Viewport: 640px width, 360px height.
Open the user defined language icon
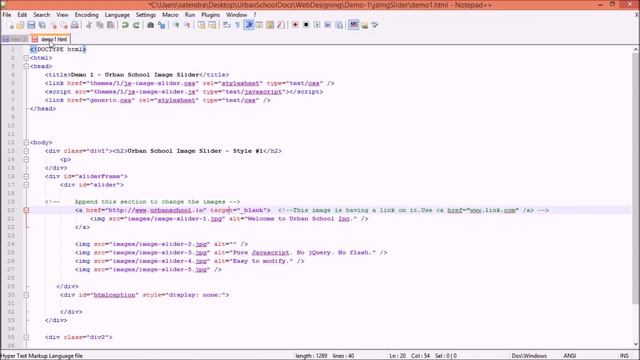pos(259,25)
